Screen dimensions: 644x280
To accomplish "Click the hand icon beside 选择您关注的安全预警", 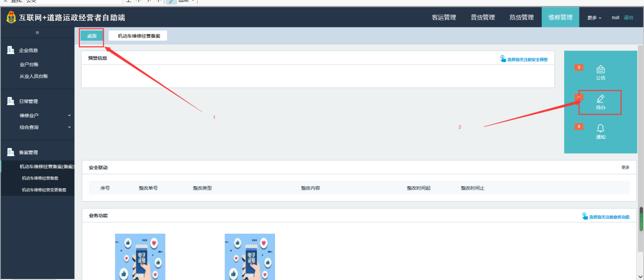I will coord(503,59).
